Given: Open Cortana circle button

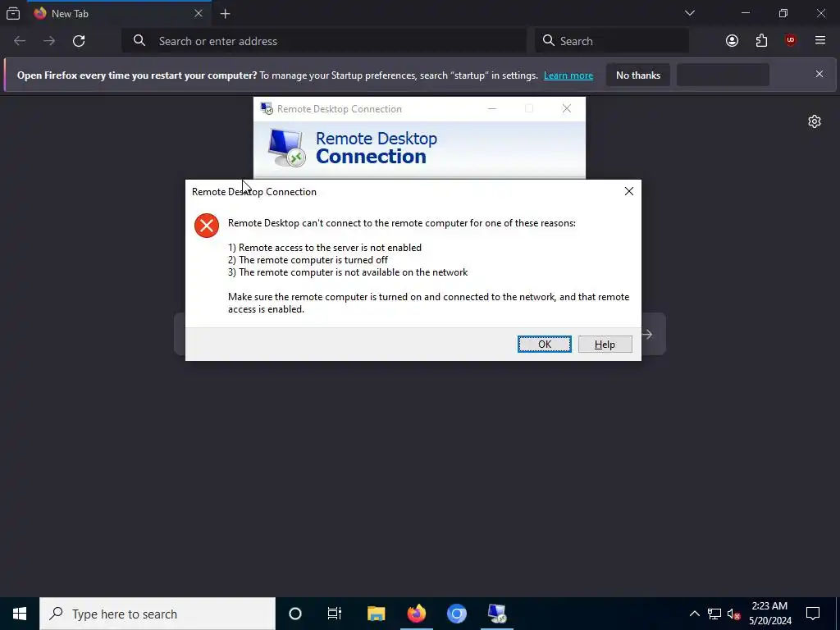Looking at the screenshot, I should click(x=295, y=614).
